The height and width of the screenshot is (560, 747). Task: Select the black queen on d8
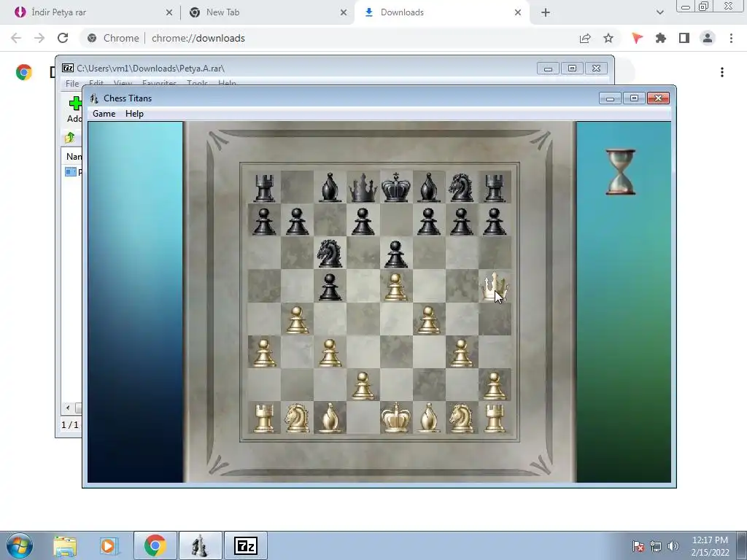tap(363, 187)
